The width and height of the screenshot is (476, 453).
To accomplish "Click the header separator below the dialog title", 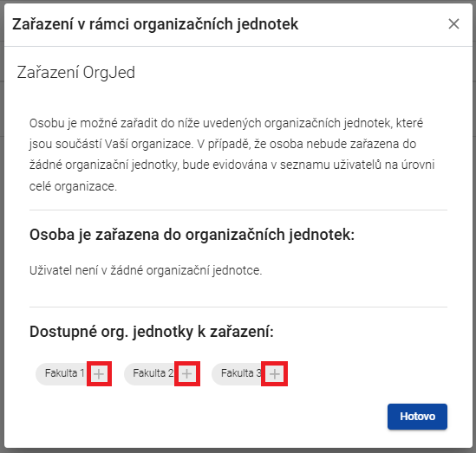I will (x=238, y=47).
